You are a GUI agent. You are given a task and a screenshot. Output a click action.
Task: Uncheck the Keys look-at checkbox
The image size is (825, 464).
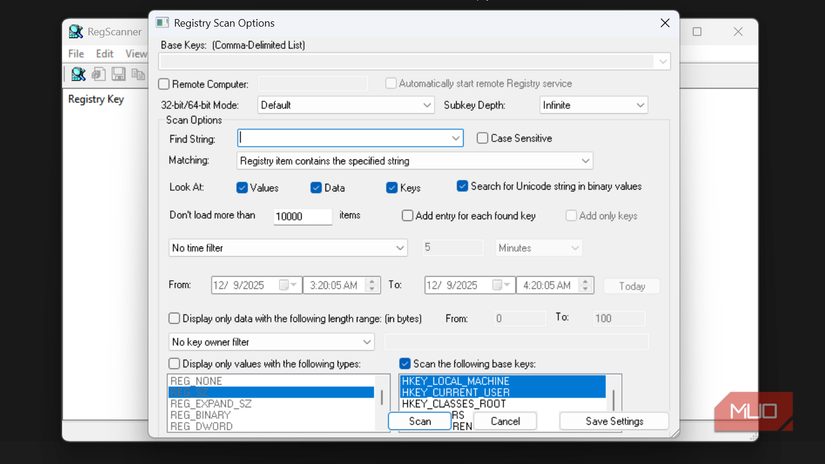coord(391,188)
